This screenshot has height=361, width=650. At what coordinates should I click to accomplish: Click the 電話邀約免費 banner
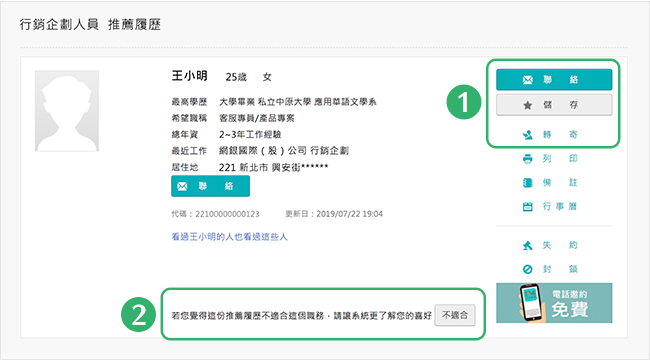point(554,303)
